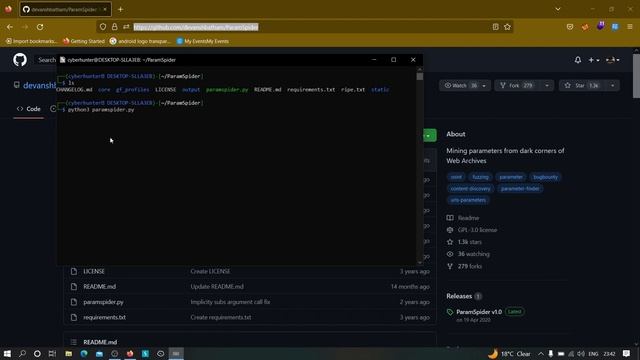Open the list-all-tabs chevron
Image resolution: width=640 pixels, height=360 pixels.
coord(558,9)
